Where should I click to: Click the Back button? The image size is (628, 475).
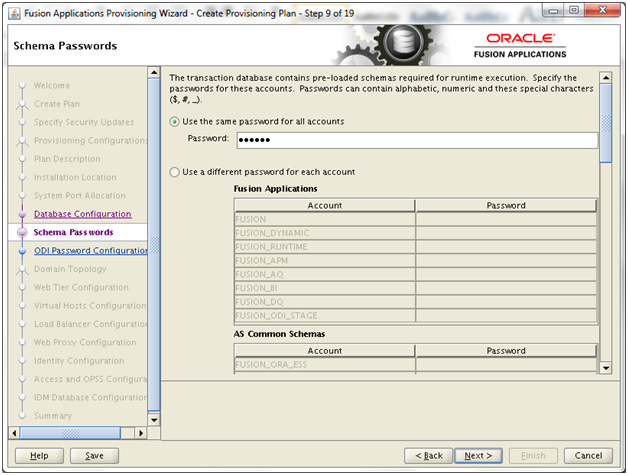(x=429, y=456)
